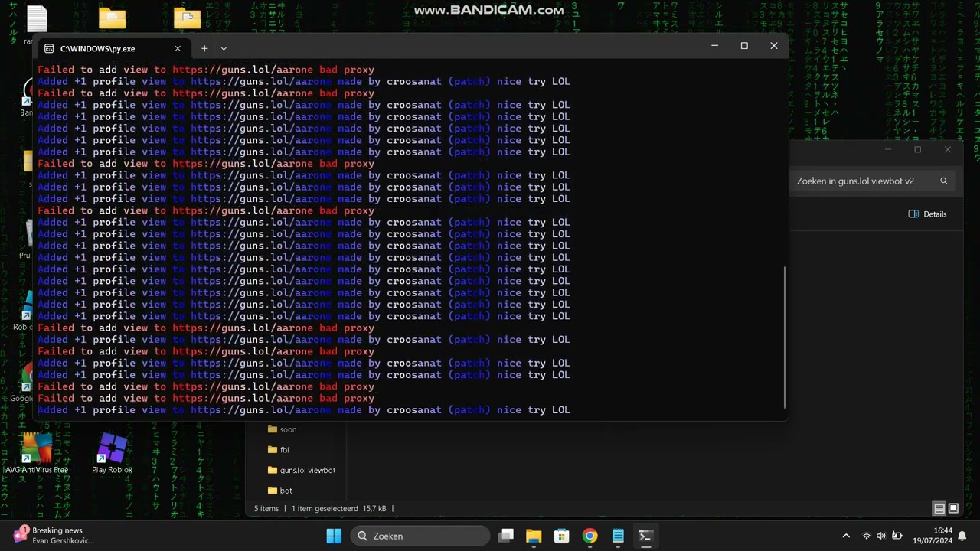Switch File Explorer to large thumbnails view

click(x=954, y=508)
